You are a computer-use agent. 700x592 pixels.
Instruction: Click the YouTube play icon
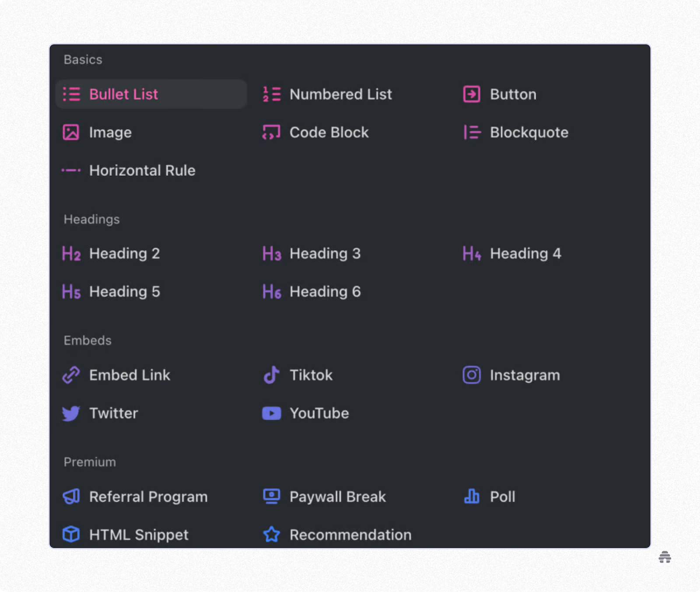[272, 413]
